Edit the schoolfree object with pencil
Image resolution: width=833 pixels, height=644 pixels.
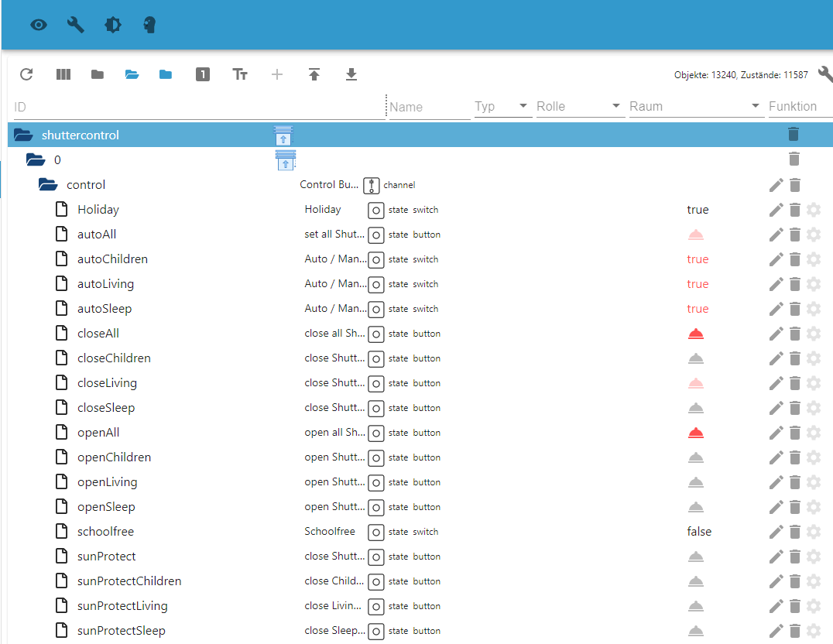click(x=776, y=532)
